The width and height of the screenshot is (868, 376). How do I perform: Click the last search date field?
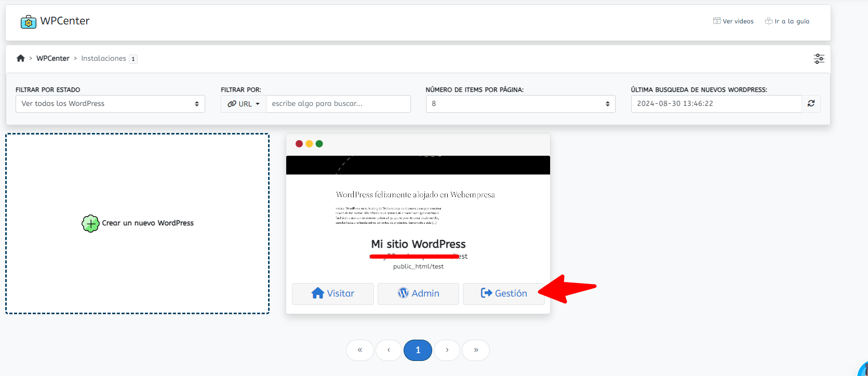point(716,104)
